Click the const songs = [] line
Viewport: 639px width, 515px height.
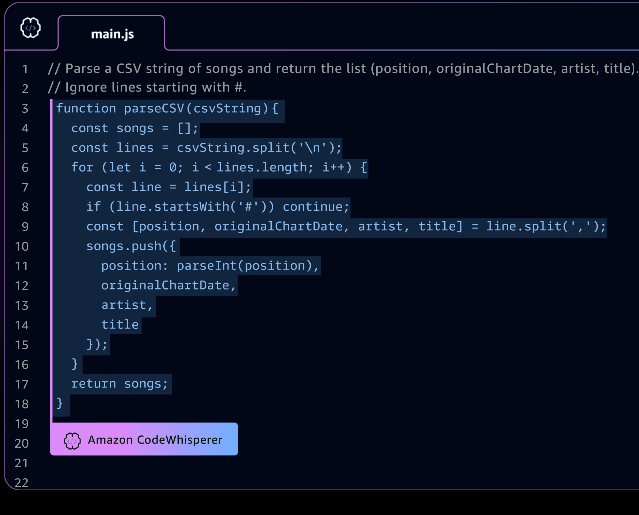(x=134, y=128)
